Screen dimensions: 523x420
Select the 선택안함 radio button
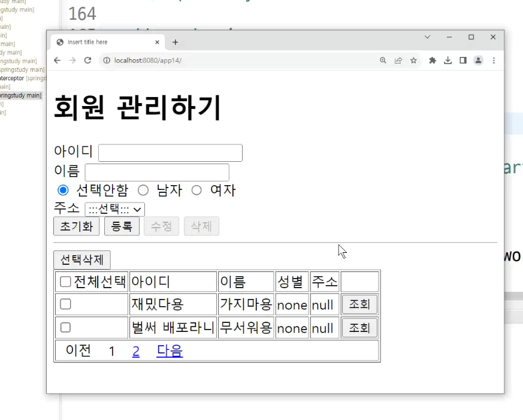[x=63, y=190]
